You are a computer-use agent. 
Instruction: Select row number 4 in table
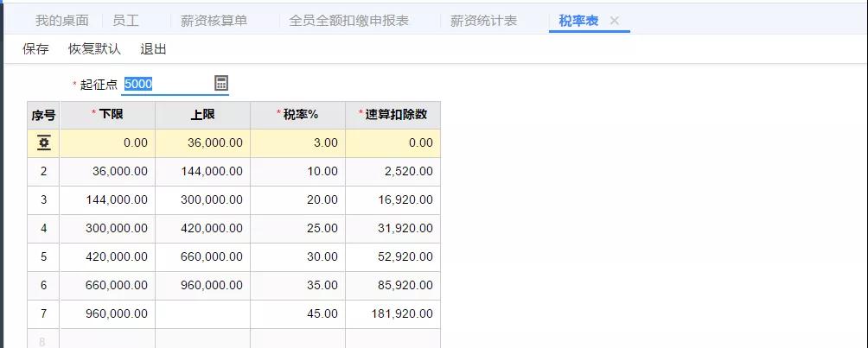[x=44, y=229]
